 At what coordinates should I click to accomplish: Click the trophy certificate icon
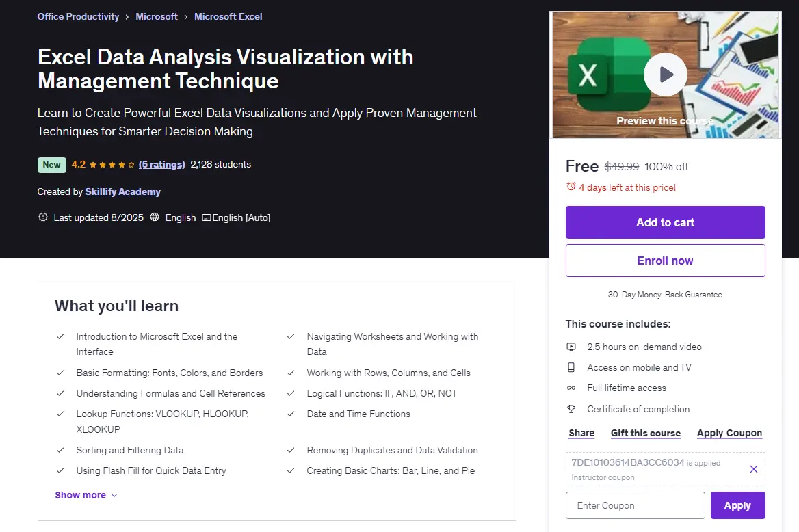[571, 409]
